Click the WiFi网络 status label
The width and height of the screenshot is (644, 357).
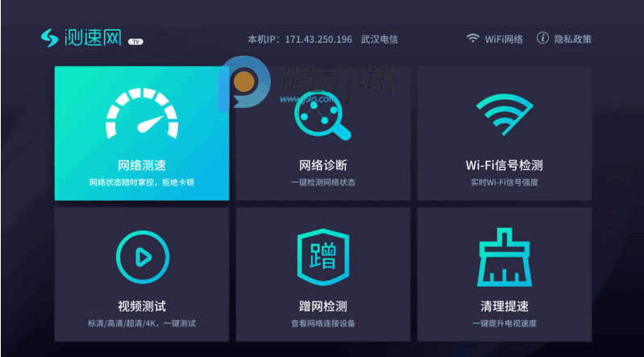tap(504, 39)
